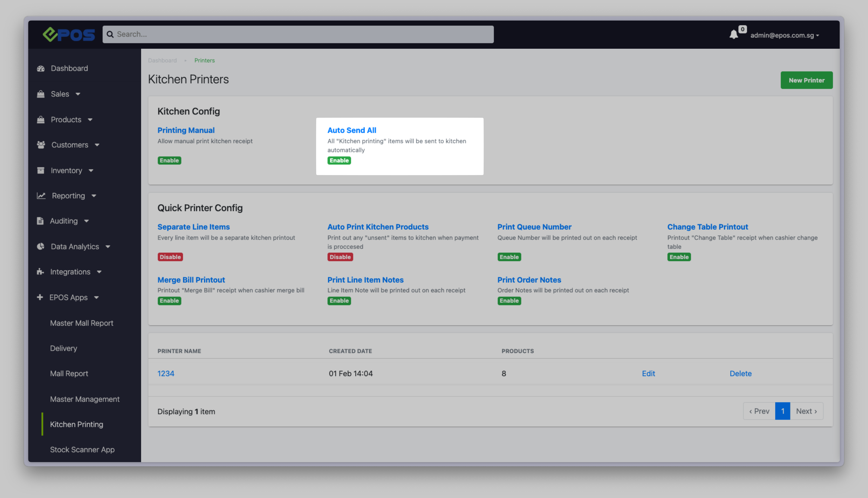Open the admin@epos.com.sg account dropdown
The height and width of the screenshot is (498, 868).
click(x=784, y=35)
